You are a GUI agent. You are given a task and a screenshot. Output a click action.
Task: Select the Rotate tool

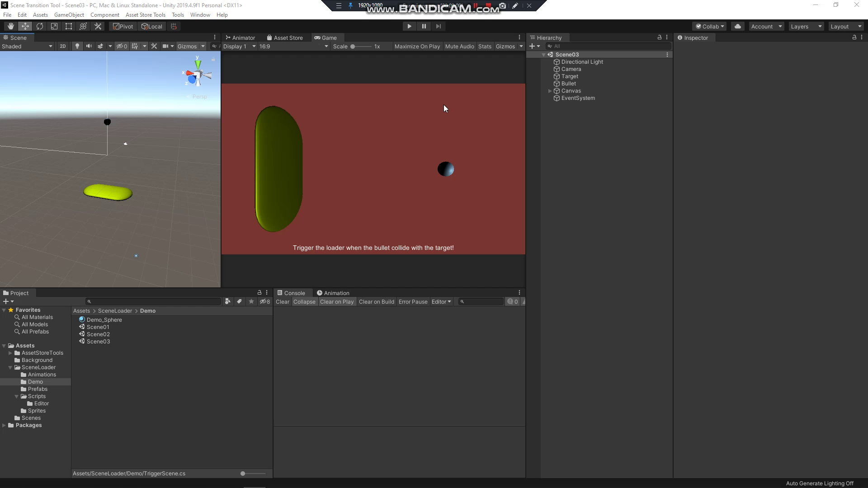coord(40,26)
